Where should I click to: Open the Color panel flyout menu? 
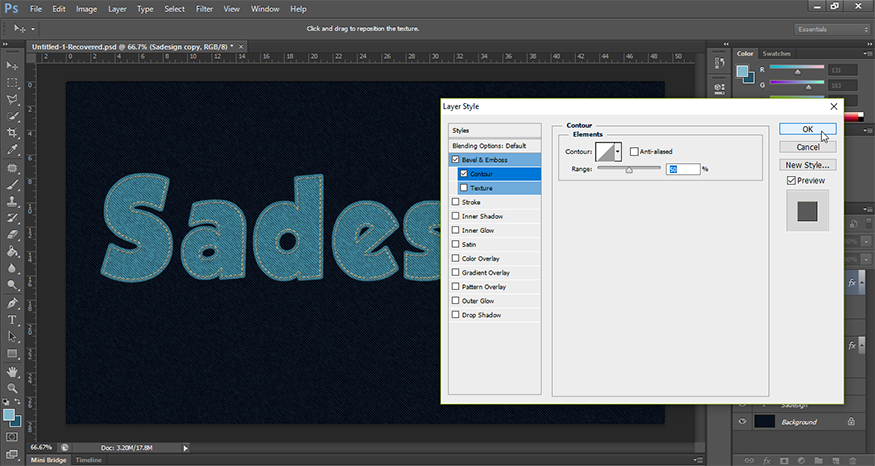(x=867, y=54)
